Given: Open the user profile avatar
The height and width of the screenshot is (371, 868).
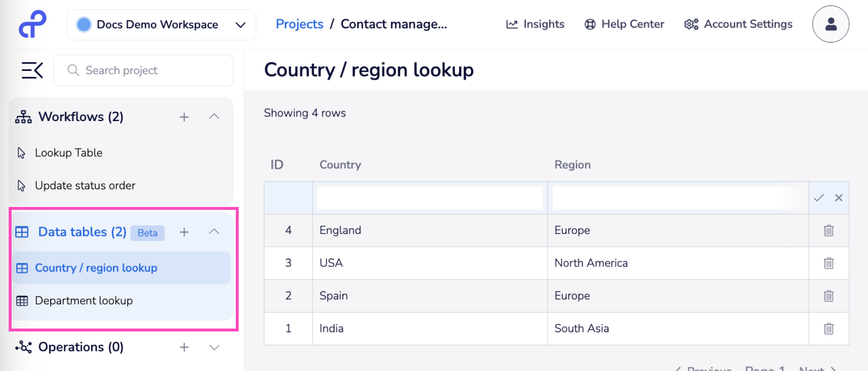Looking at the screenshot, I should click(x=830, y=24).
